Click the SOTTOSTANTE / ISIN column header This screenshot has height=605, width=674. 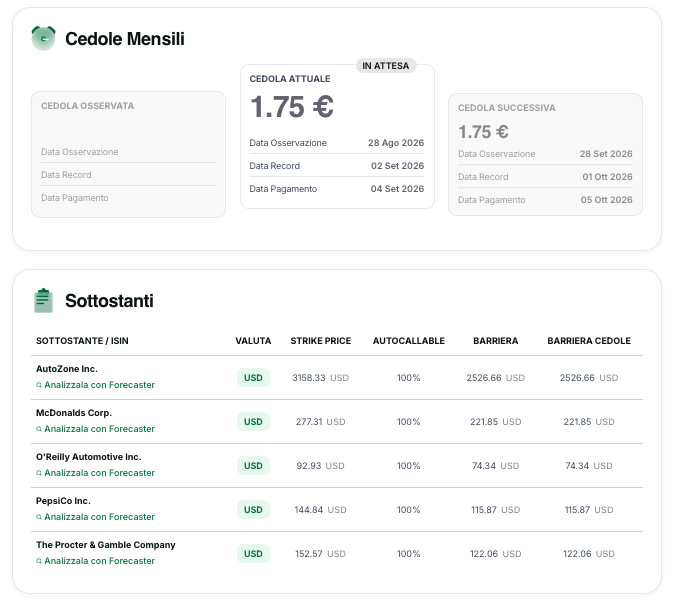[x=82, y=341]
